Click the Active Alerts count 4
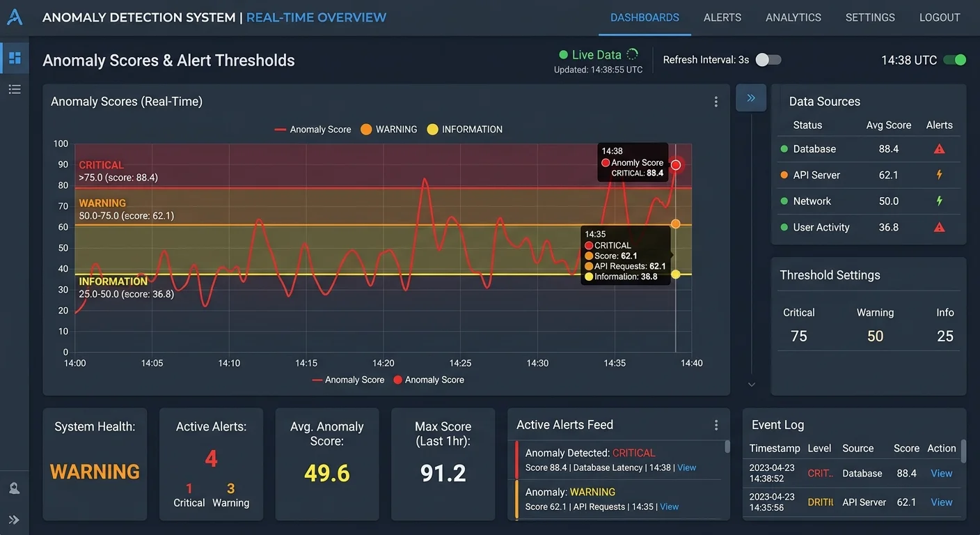This screenshot has width=980, height=535. 211,459
